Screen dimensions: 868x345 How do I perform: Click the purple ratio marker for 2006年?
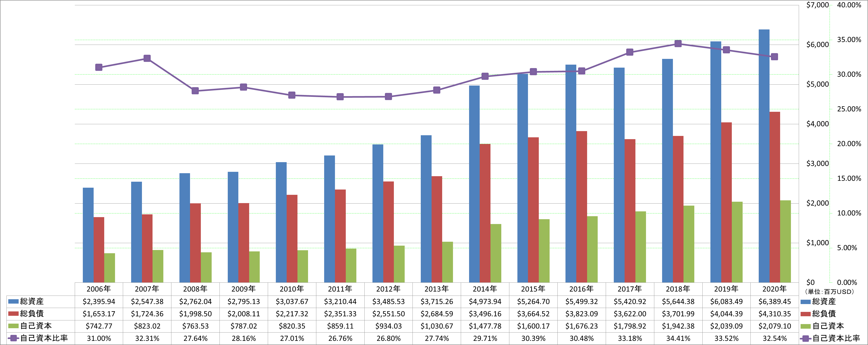click(x=99, y=67)
